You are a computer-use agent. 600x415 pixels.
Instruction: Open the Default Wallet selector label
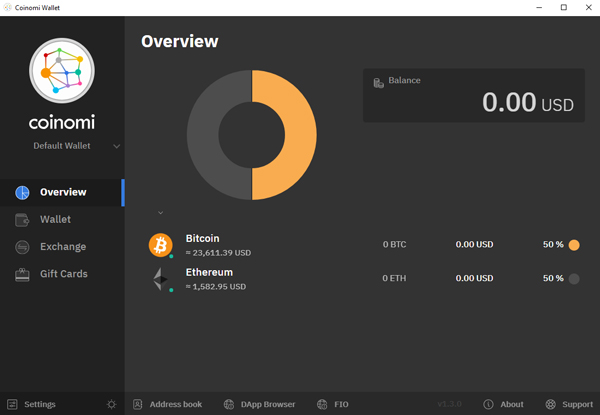click(62, 146)
